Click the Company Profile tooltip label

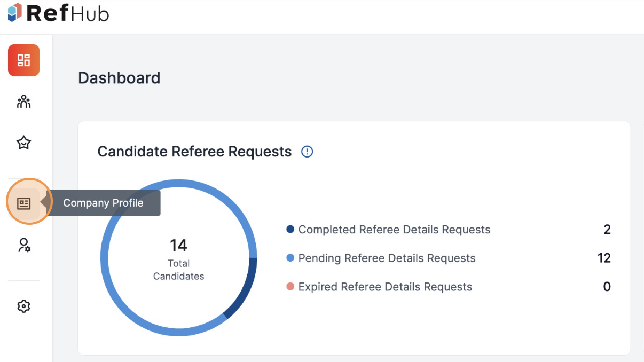(103, 203)
